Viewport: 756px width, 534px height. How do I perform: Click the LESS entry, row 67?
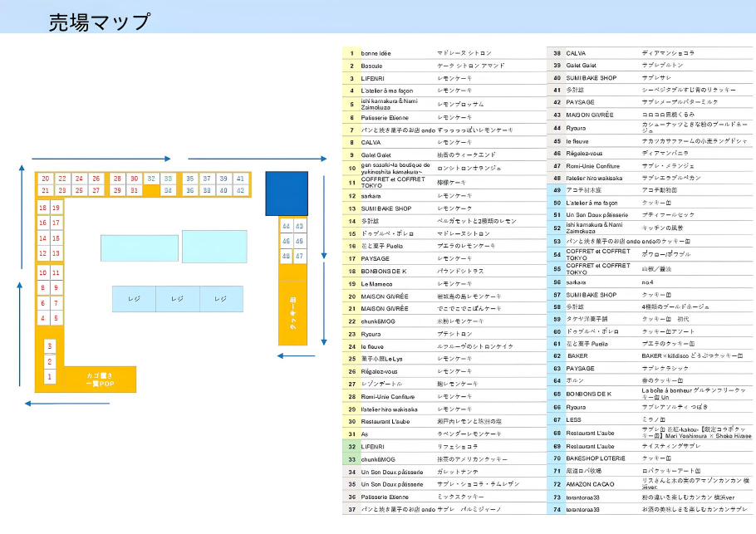coord(573,420)
